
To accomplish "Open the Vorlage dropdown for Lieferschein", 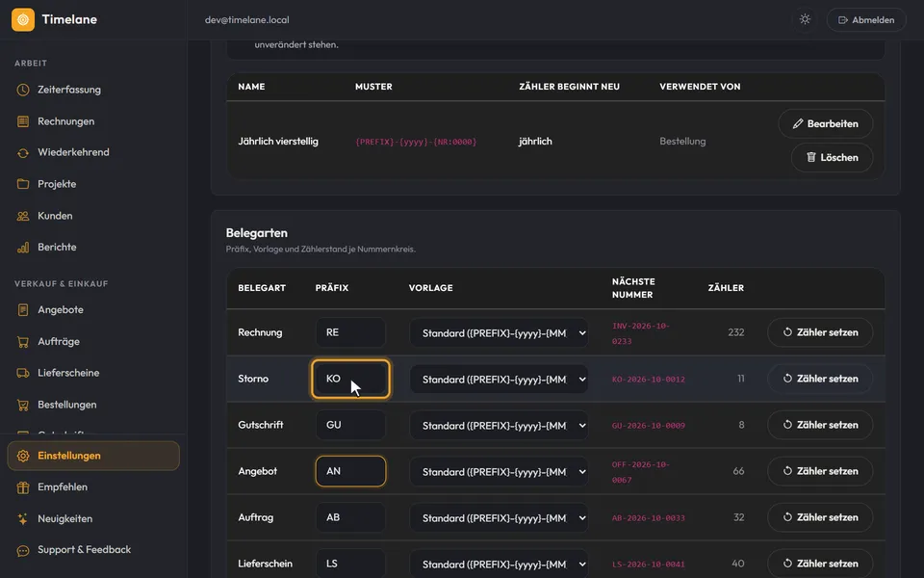I will pos(500,564).
